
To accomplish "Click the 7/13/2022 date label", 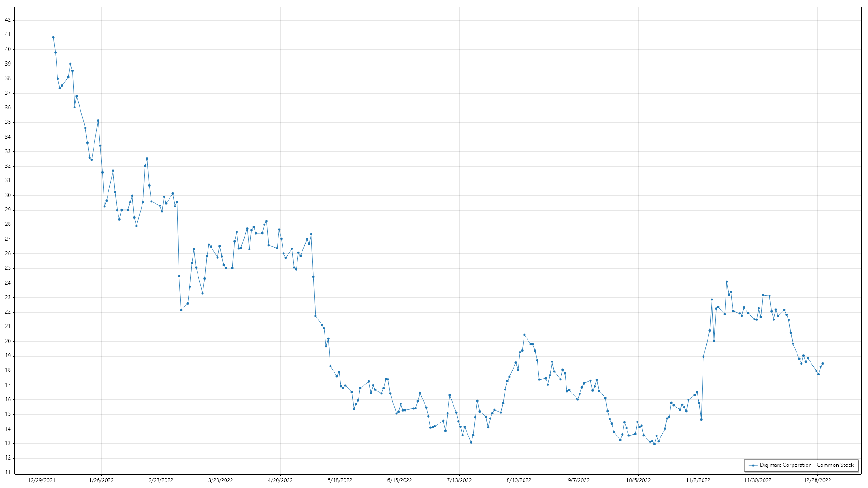I will pos(459,480).
